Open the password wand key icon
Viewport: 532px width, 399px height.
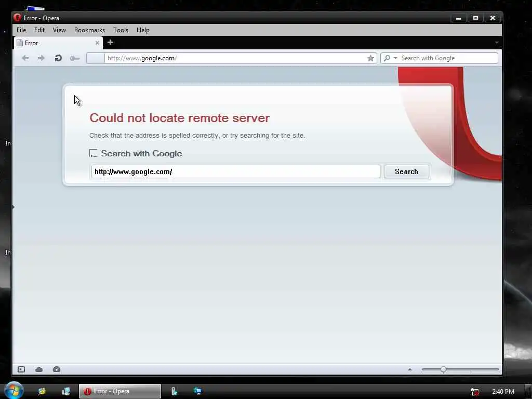click(75, 58)
